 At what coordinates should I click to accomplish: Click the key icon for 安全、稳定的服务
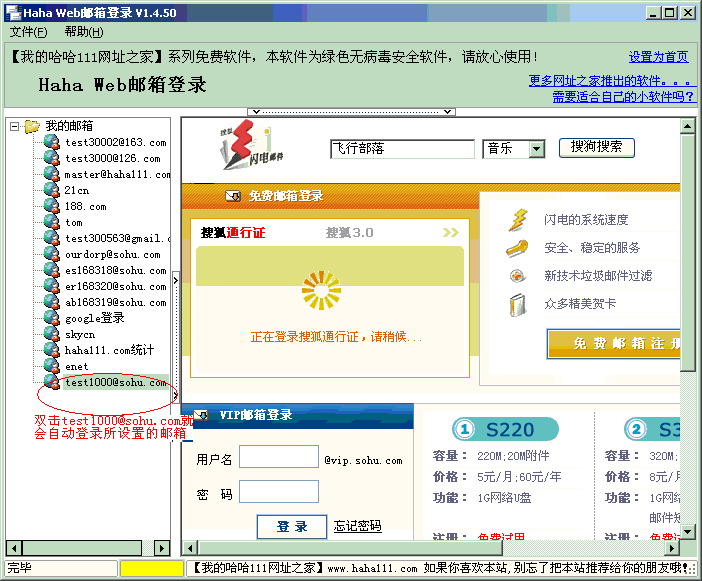point(517,248)
